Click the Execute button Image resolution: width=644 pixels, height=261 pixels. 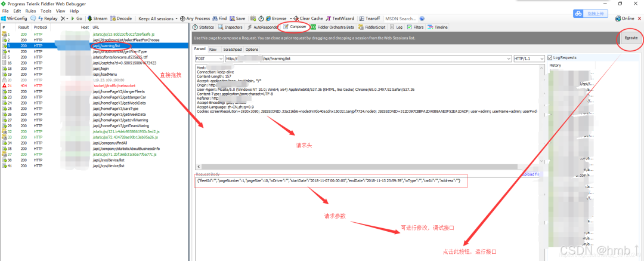pos(631,38)
